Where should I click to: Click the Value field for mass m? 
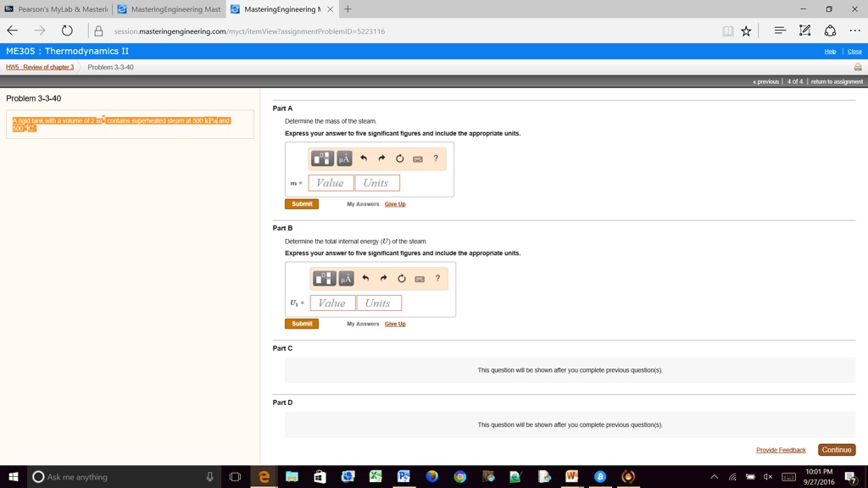coord(331,183)
